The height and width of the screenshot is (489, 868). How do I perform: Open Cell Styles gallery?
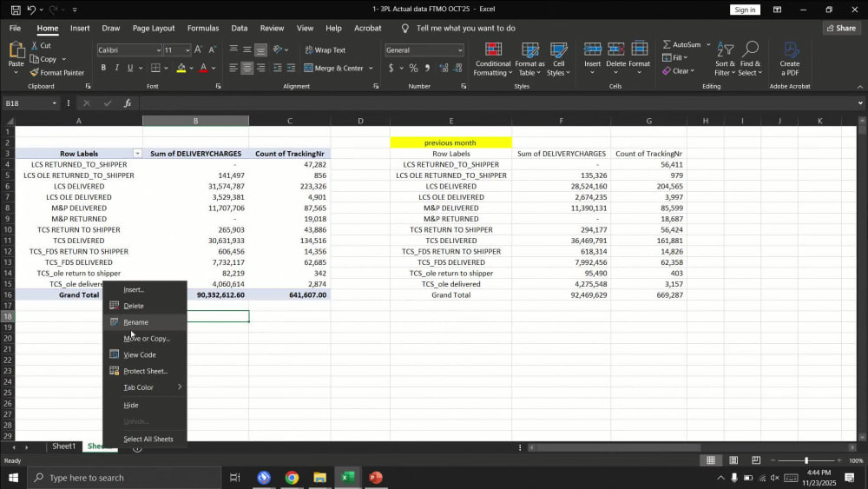[x=558, y=59]
